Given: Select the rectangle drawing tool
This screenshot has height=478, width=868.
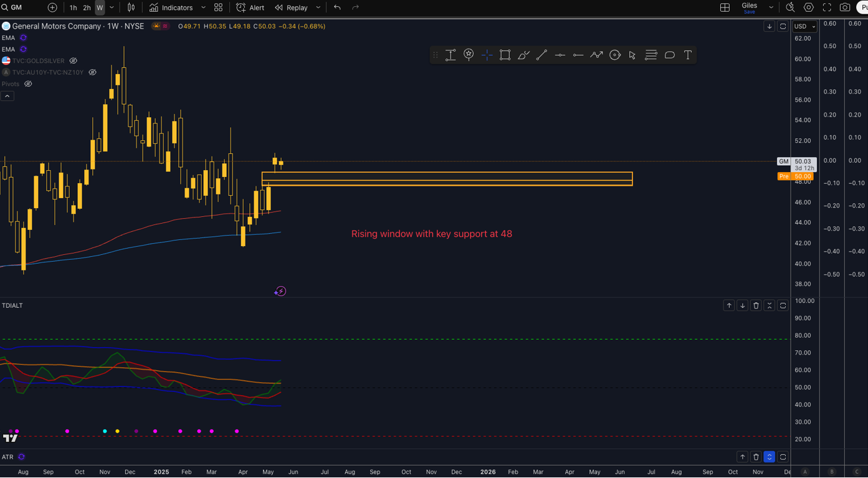Looking at the screenshot, I should pos(505,55).
